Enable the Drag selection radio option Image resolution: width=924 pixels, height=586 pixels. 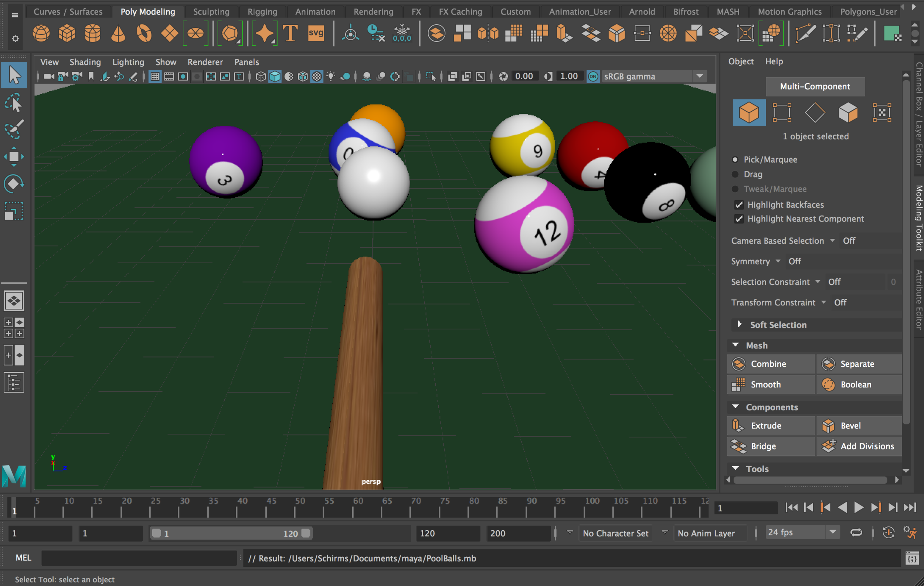[x=735, y=174]
